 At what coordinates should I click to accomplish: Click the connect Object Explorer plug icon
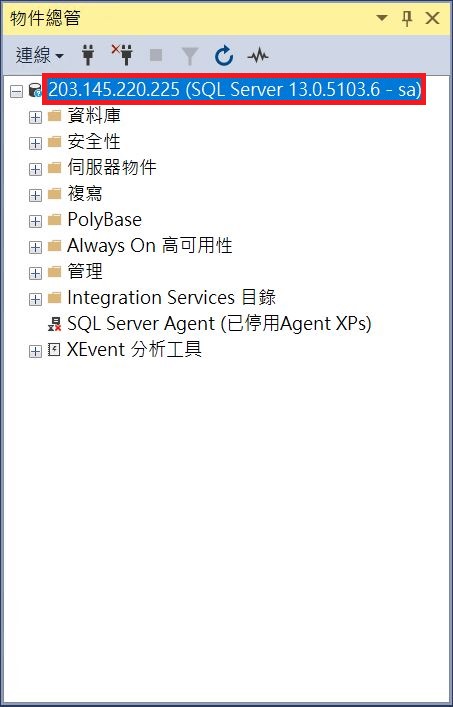coord(88,55)
